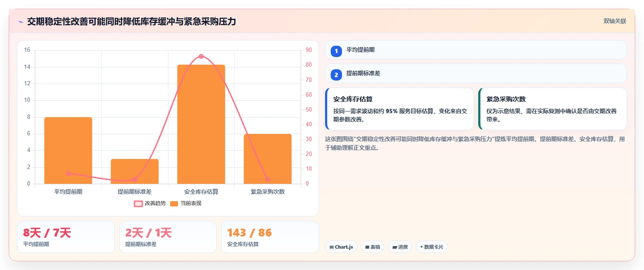Click the 进度 tag
Screen dimensions: 644x270
[400, 247]
